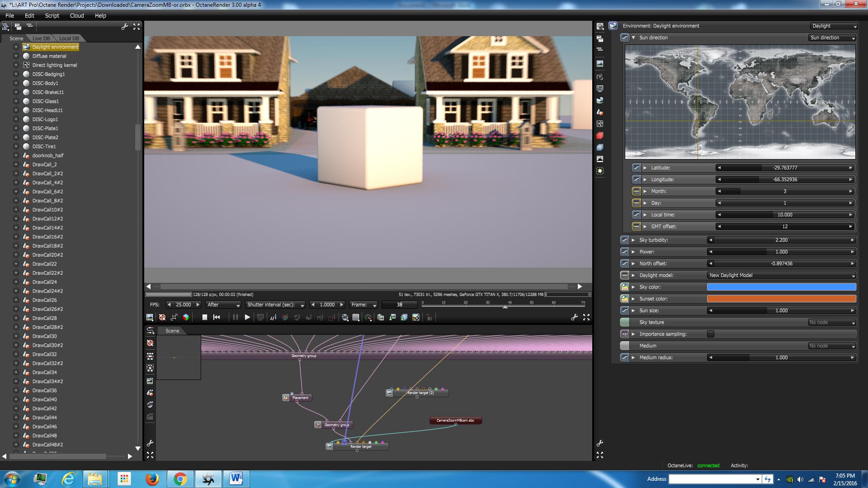Click the play render button
The height and width of the screenshot is (488, 868).
pyautogui.click(x=247, y=318)
